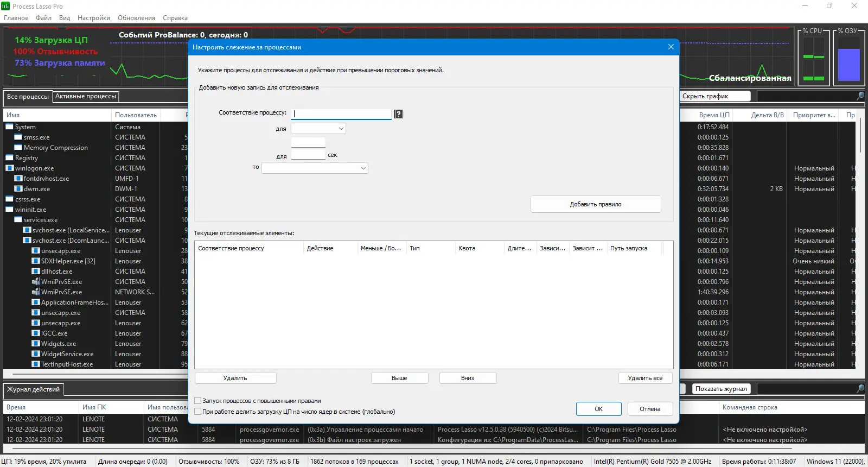Image resolution: width=868 pixels, height=467 pixels.
Task: Click the process match help question icon
Action: click(399, 114)
